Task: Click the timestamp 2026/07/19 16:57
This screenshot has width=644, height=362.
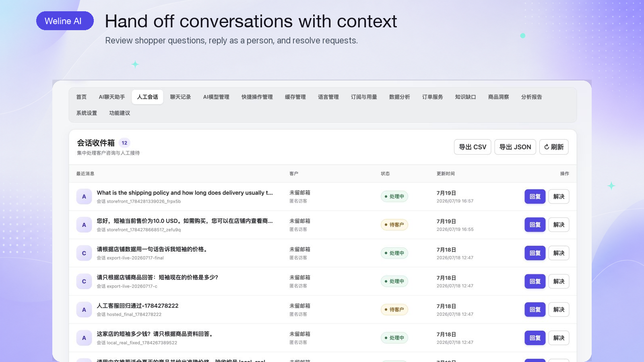Action: (x=455, y=201)
